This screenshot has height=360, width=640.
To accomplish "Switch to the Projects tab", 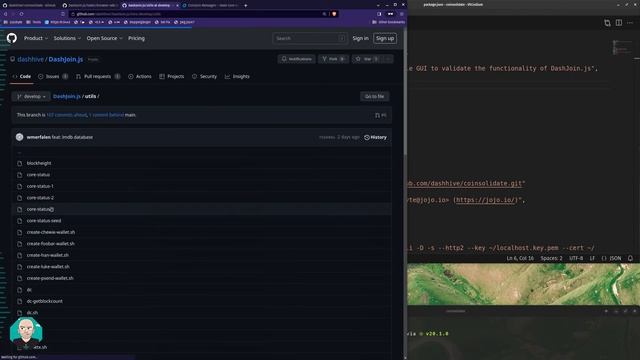I will click(171, 76).
